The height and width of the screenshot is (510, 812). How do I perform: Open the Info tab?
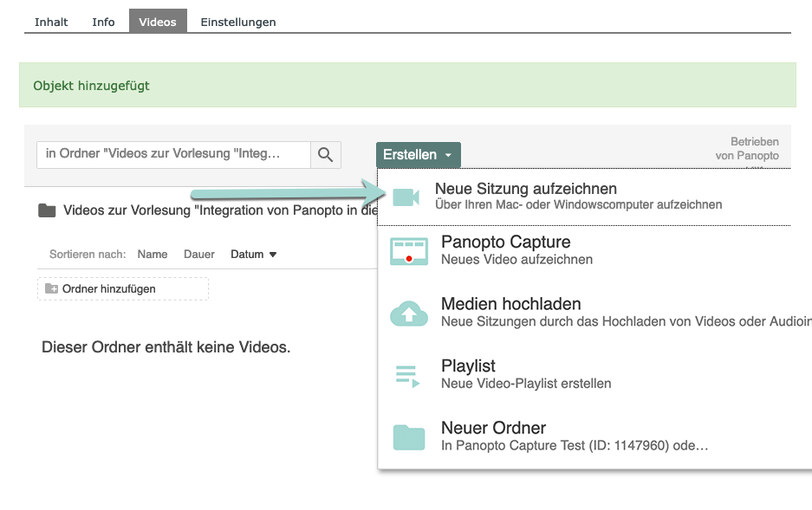(x=103, y=22)
